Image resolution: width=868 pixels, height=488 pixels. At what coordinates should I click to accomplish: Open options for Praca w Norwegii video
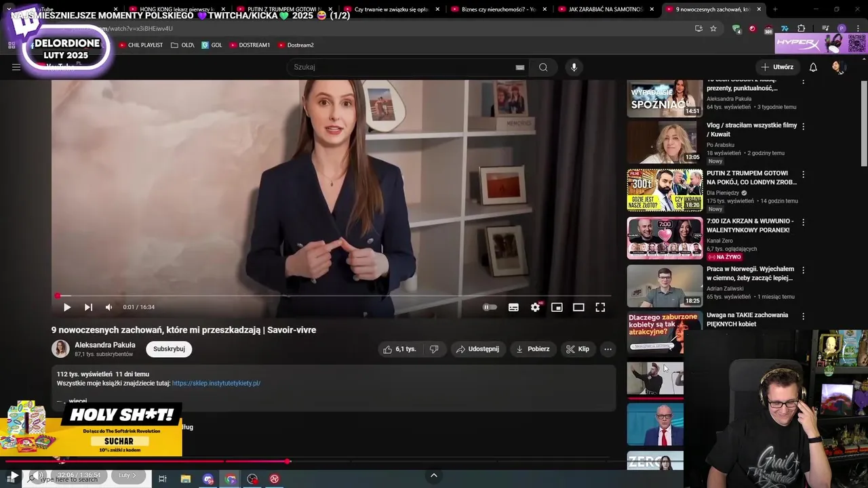point(804,270)
